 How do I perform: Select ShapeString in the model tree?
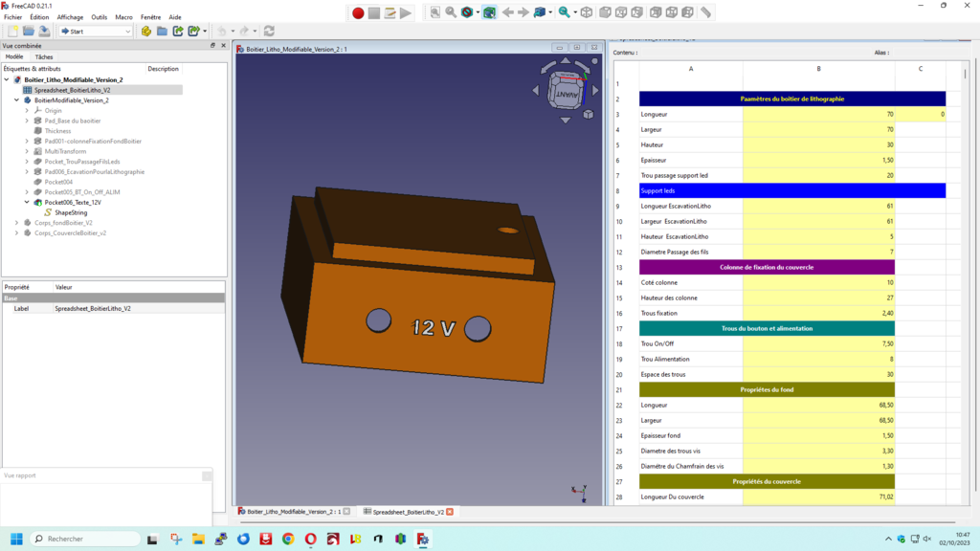[71, 212]
